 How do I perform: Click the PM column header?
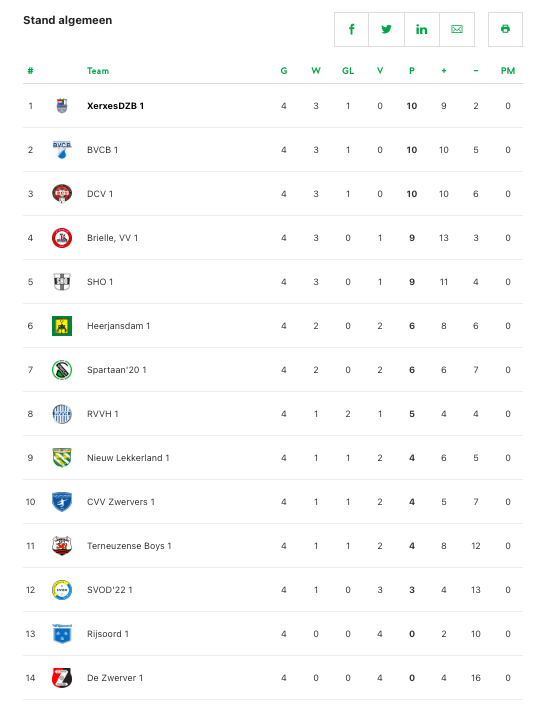(x=508, y=71)
